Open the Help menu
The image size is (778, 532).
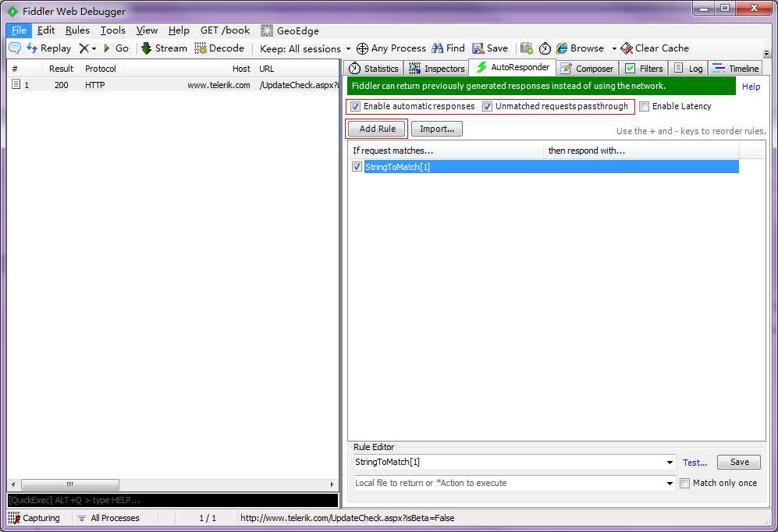coord(179,30)
